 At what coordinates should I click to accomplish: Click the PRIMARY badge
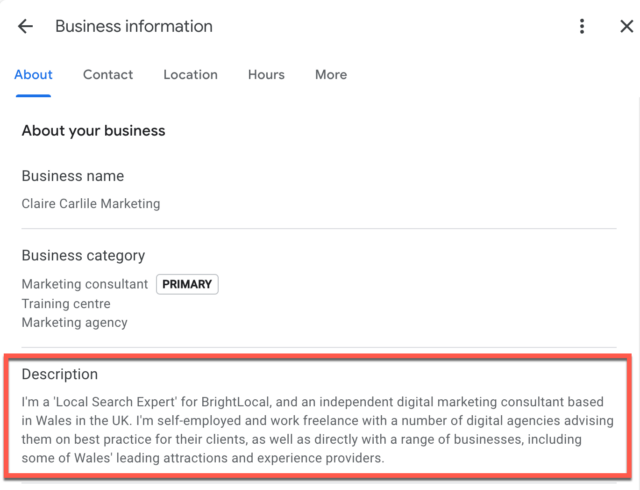[187, 284]
